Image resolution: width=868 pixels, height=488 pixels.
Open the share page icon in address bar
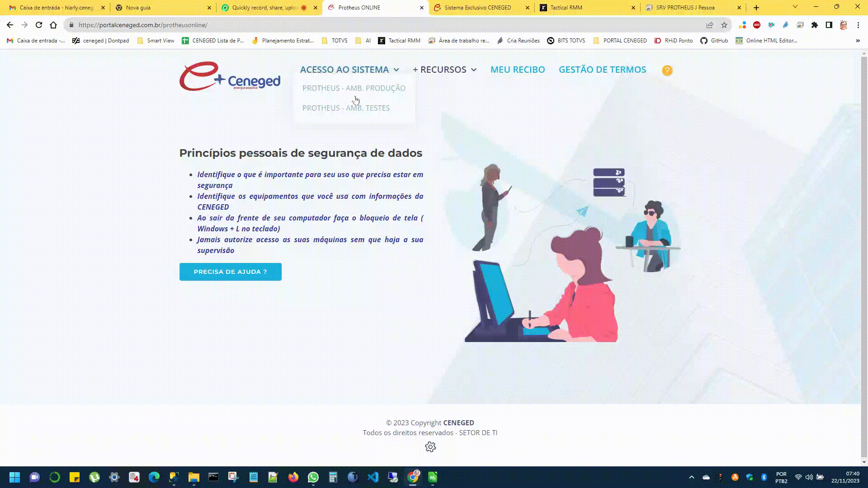(710, 25)
